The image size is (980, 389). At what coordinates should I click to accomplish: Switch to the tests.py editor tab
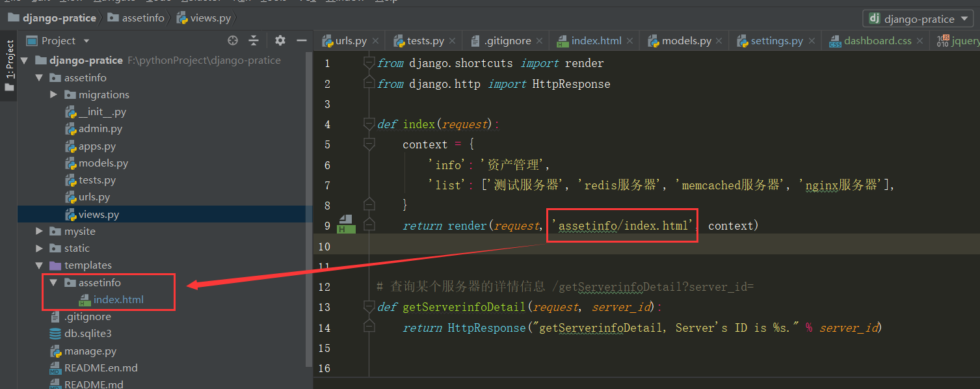(x=425, y=41)
